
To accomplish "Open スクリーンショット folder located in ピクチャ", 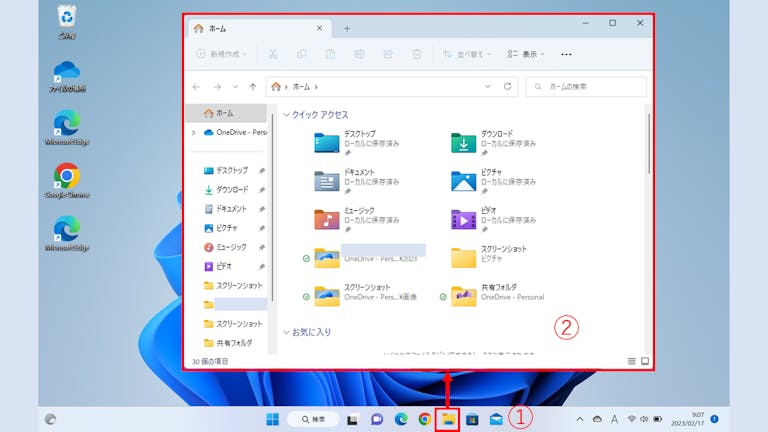I will click(489, 258).
